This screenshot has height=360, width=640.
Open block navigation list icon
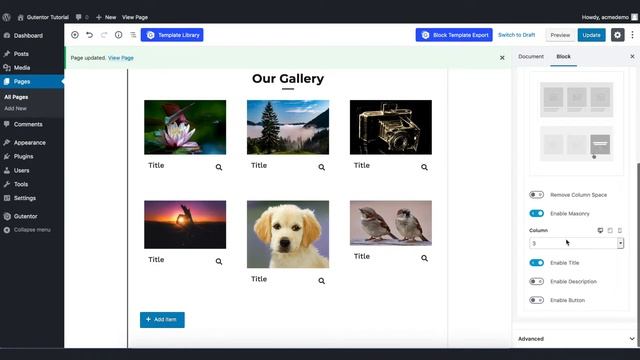pyautogui.click(x=133, y=35)
